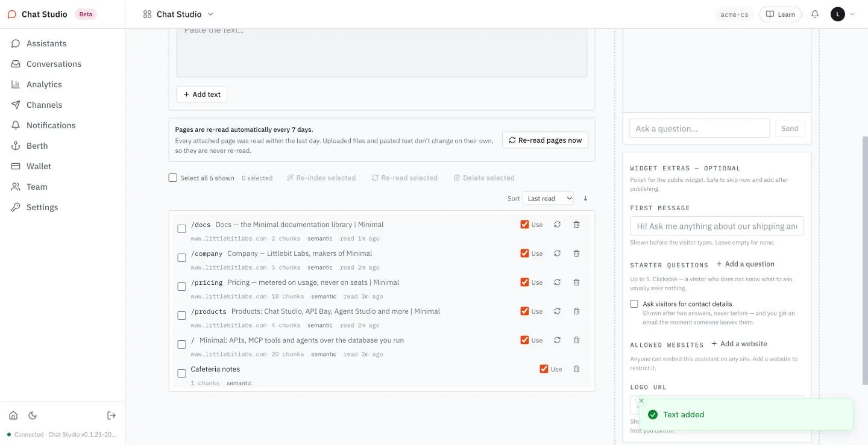Click the acme-cs workspace badge
The height and width of the screenshot is (445, 868).
(x=734, y=14)
